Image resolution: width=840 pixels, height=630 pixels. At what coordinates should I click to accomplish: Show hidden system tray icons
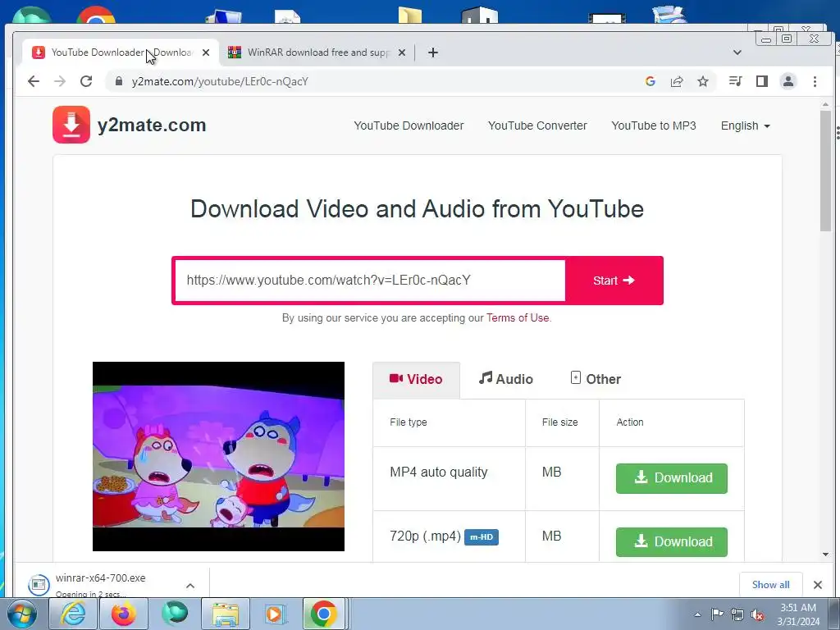click(697, 614)
